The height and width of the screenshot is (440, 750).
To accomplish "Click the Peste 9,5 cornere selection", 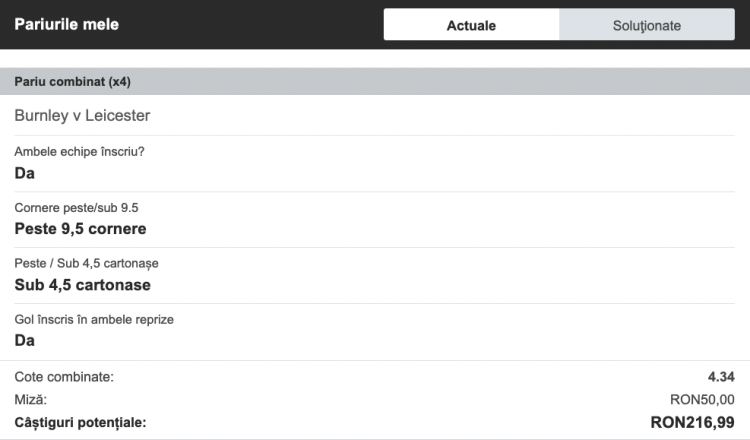I will pyautogui.click(x=80, y=229).
